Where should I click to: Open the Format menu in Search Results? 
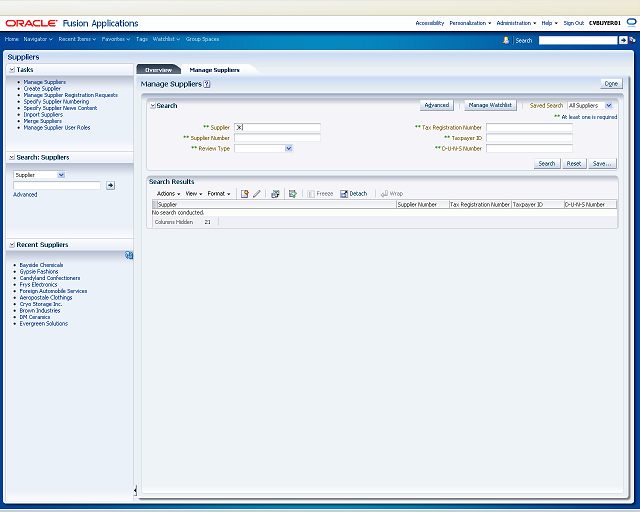coord(219,194)
